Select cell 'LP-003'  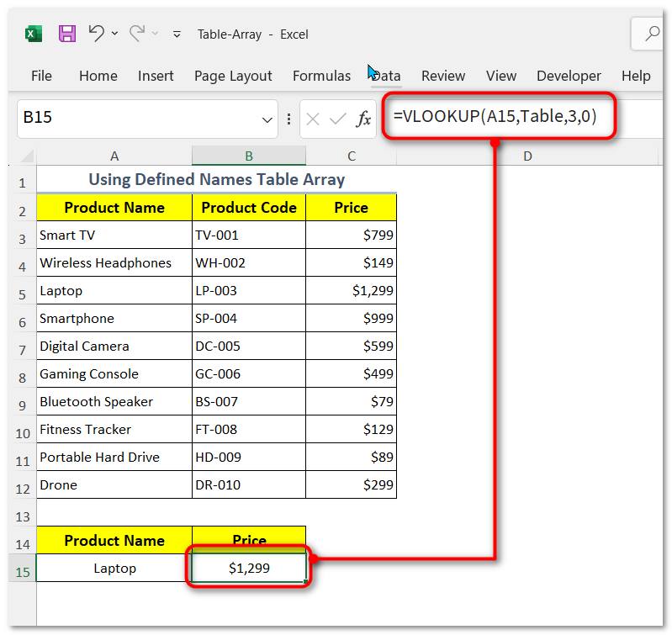point(249,290)
